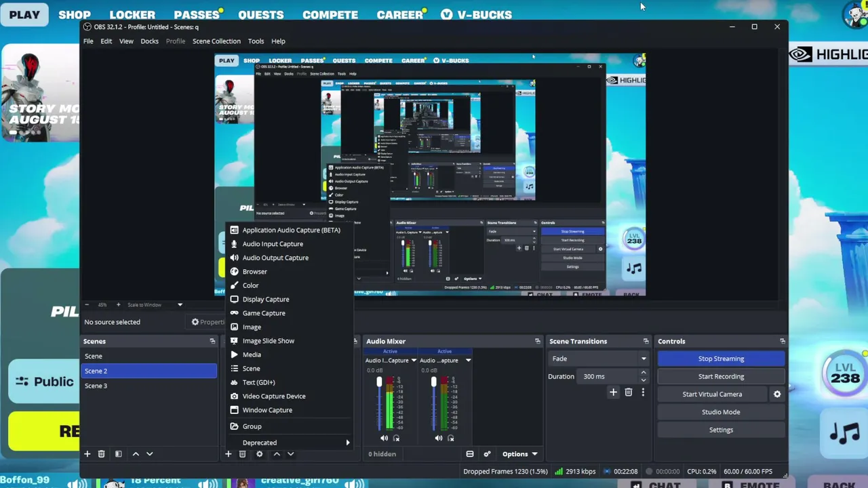Open scene filters icon in Scenes panel
Image resolution: width=868 pixels, height=488 pixels.
pyautogui.click(x=118, y=454)
